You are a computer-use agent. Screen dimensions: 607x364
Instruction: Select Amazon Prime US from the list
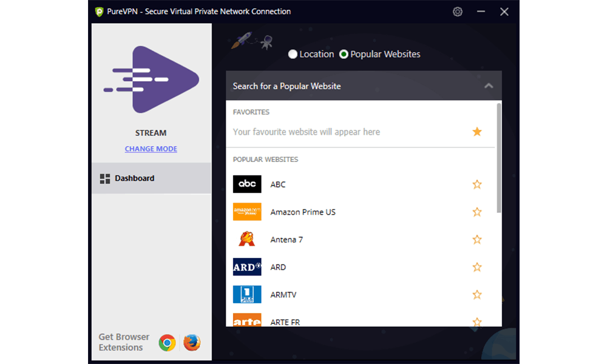click(x=360, y=212)
